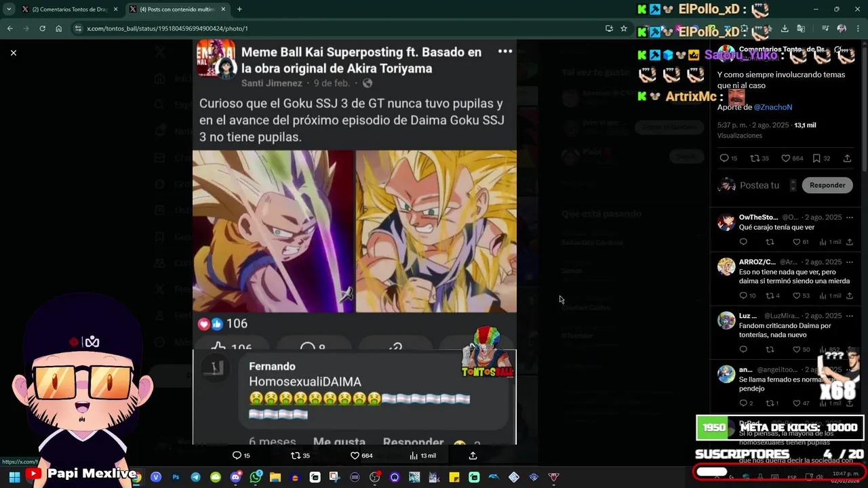The height and width of the screenshot is (488, 868).
Task: Go back in the browser
Action: 9,28
